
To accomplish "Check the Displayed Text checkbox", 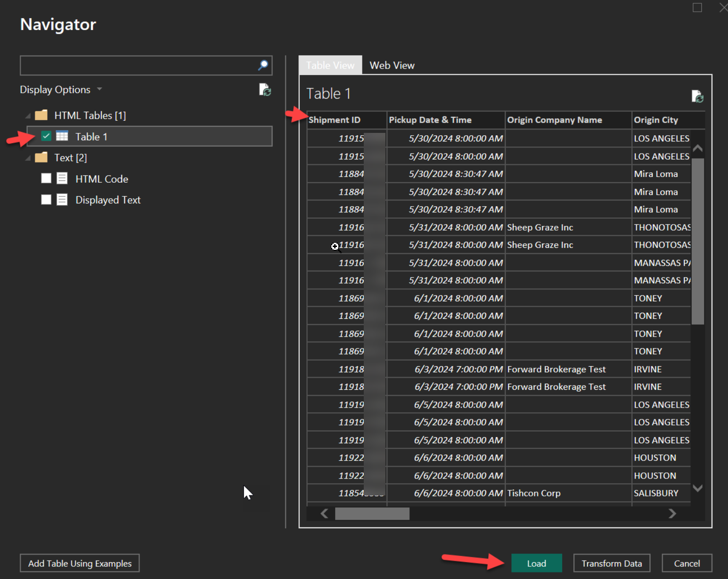I will [x=46, y=200].
